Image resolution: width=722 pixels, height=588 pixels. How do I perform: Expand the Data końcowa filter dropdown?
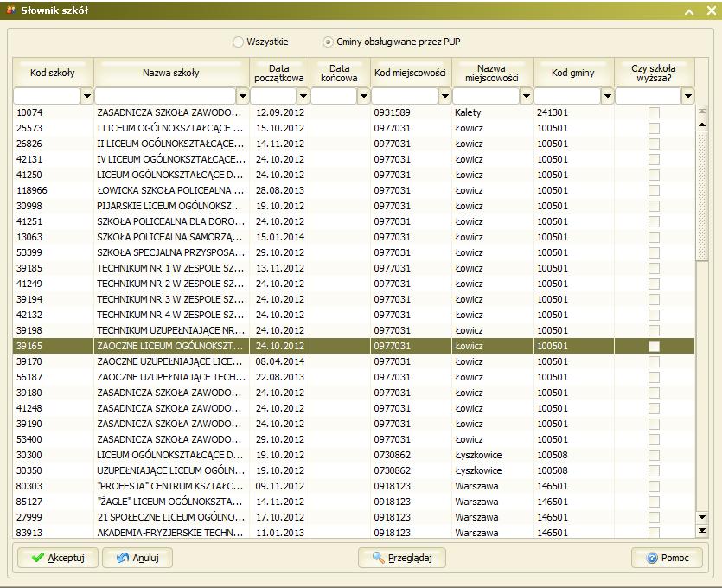[364, 96]
